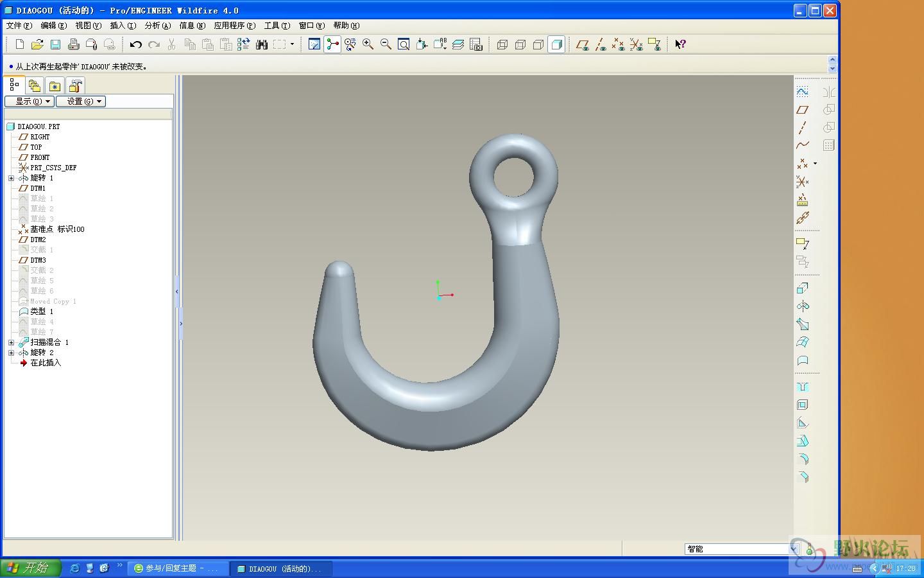This screenshot has width=924, height=578.
Task: Undo the last operation
Action: pyautogui.click(x=135, y=44)
